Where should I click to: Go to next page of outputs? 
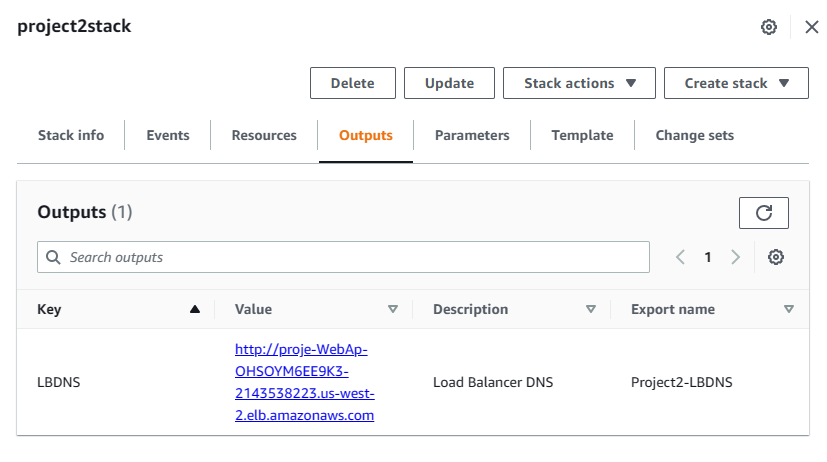[735, 257]
